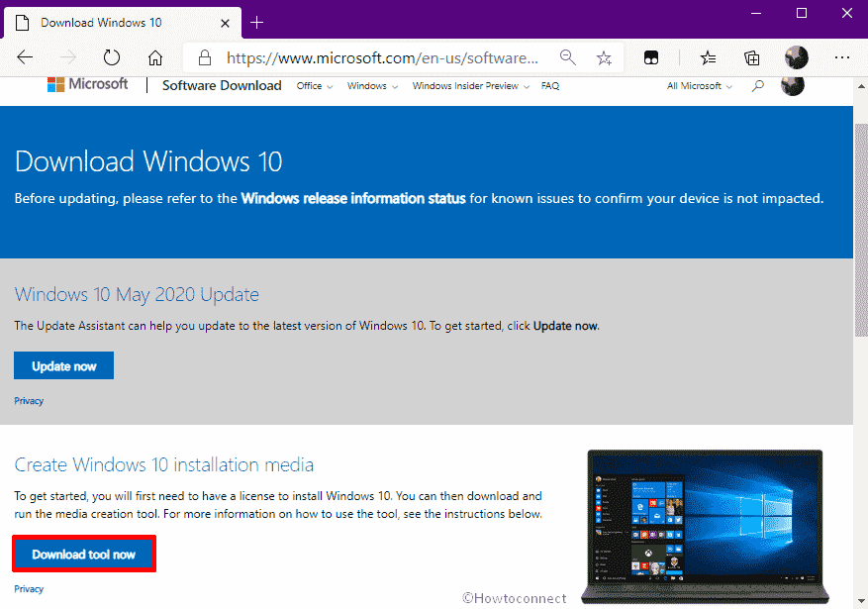Open the Microsoft site search icon
This screenshot has height=609, width=868.
tap(758, 86)
